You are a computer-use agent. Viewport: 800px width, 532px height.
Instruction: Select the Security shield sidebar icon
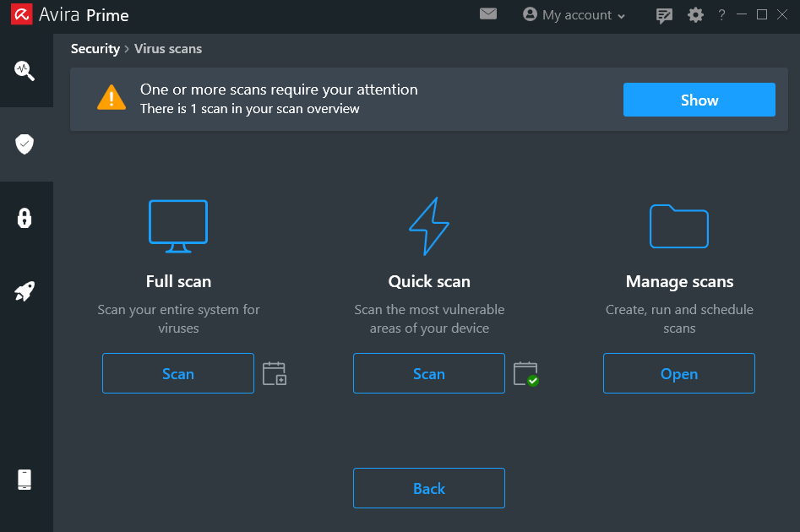click(24, 144)
